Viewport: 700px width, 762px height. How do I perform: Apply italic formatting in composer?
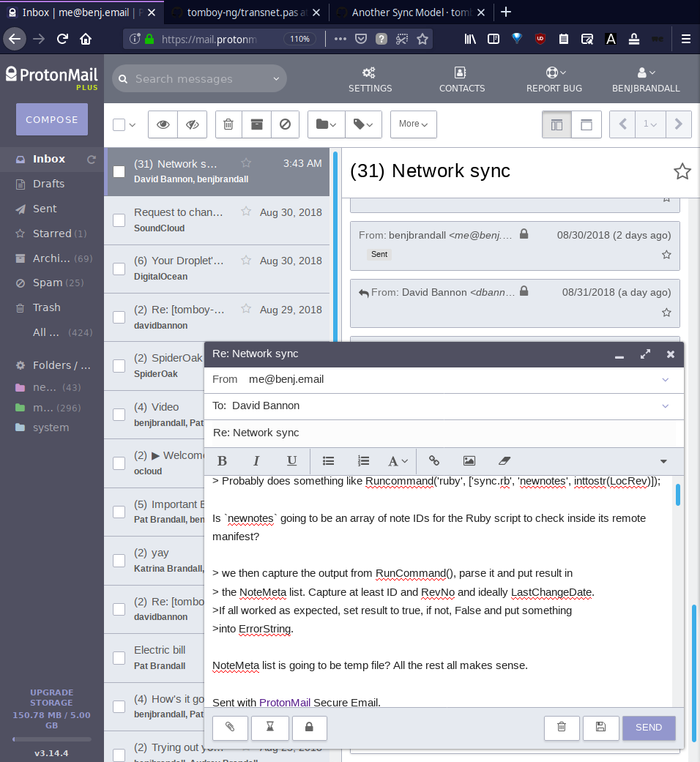(256, 460)
